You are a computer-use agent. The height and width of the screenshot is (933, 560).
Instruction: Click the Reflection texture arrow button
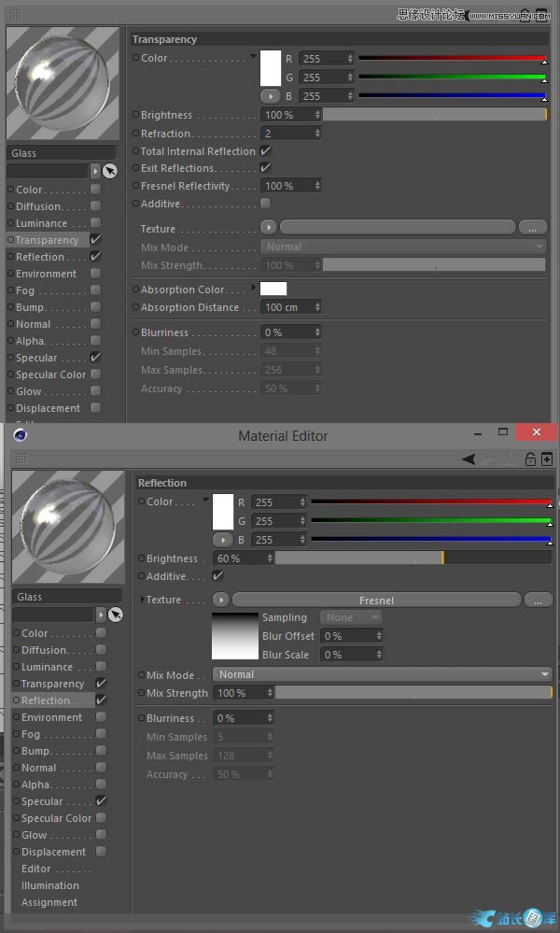(221, 600)
